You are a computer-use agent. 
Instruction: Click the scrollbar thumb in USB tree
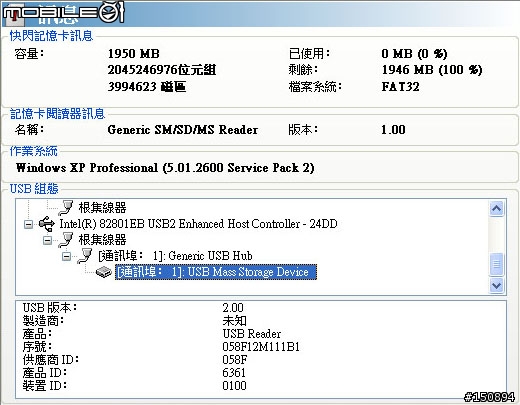tap(496, 264)
